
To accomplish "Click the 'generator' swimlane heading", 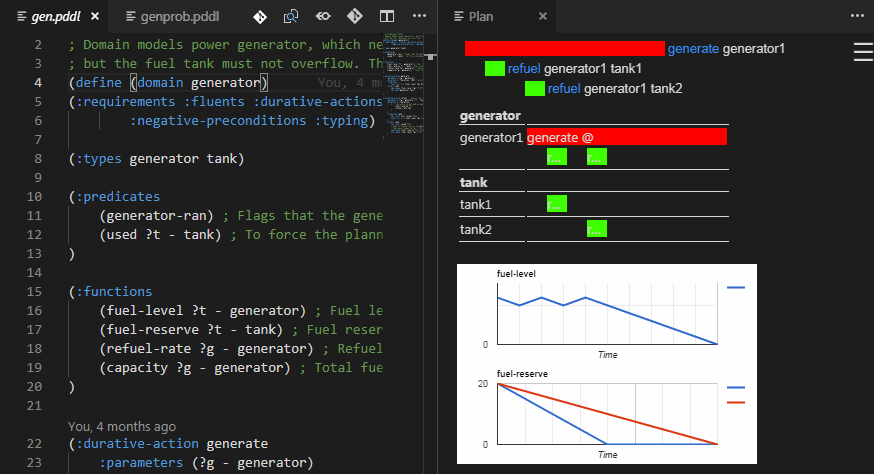I will 490,115.
